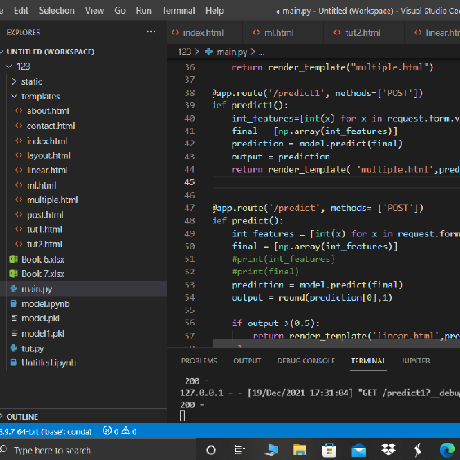Open index.html in the file tree
The image size is (460, 460).
(x=47, y=141)
